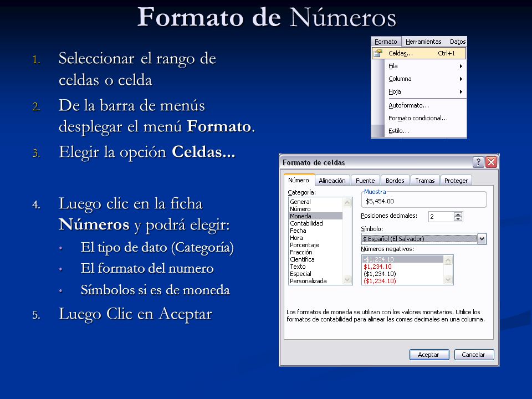Close the Formato de celdas dialog

click(x=492, y=162)
